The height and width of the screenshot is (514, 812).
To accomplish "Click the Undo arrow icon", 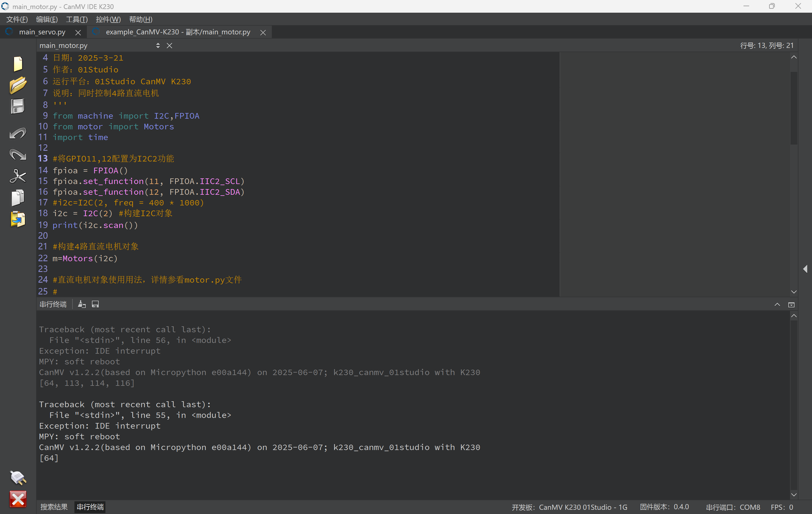I will (x=18, y=134).
